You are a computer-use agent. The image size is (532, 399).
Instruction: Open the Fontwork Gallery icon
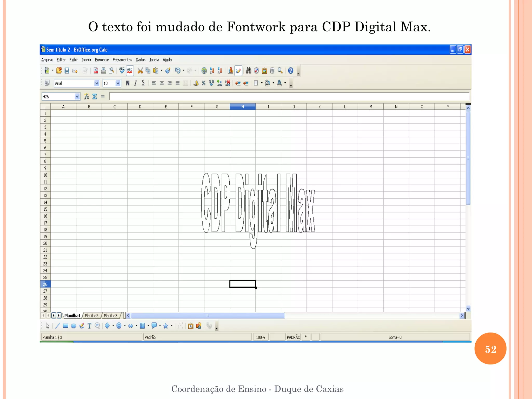point(191,326)
